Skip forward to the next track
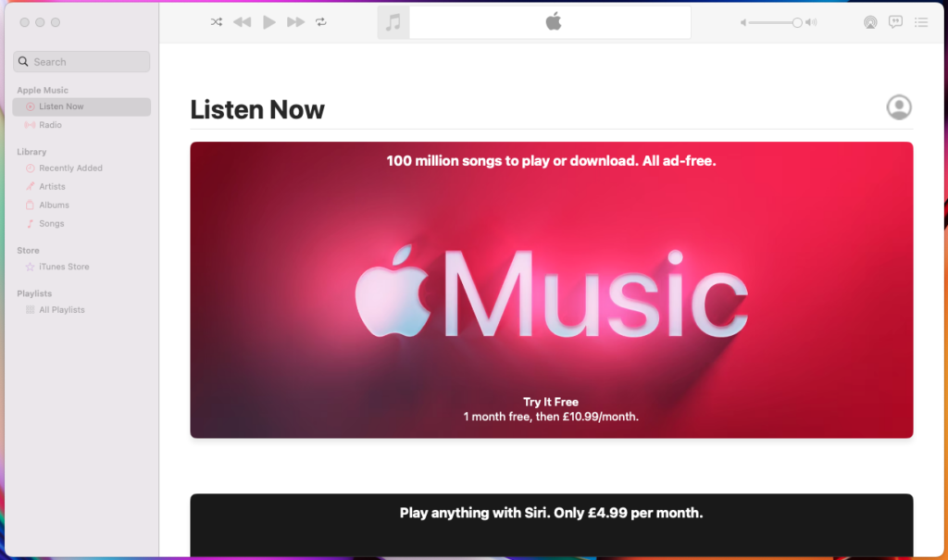This screenshot has height=560, width=948. [x=295, y=22]
